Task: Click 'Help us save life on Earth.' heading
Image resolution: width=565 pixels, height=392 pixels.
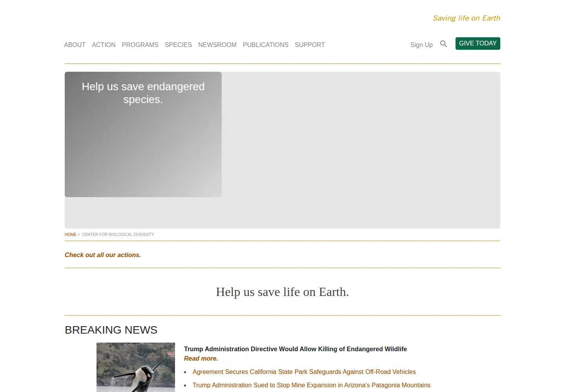Action: pyautogui.click(x=282, y=292)
